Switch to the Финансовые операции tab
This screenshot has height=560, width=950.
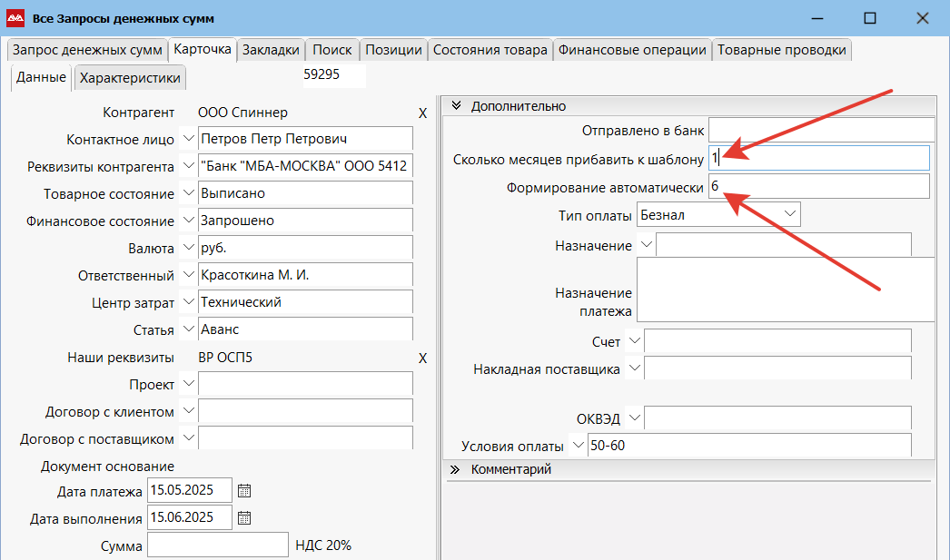tap(632, 50)
